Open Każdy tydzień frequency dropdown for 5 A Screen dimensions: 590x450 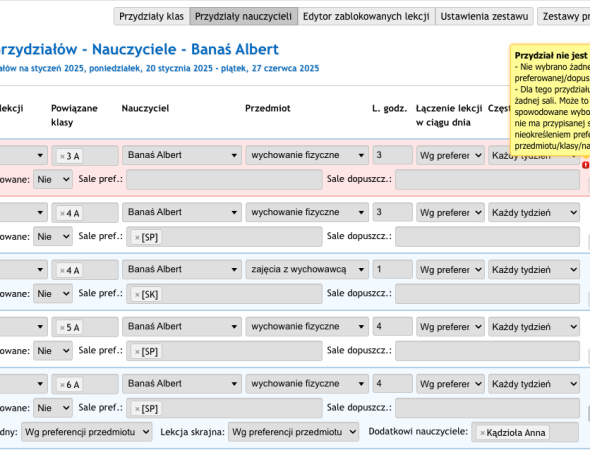pos(534,327)
